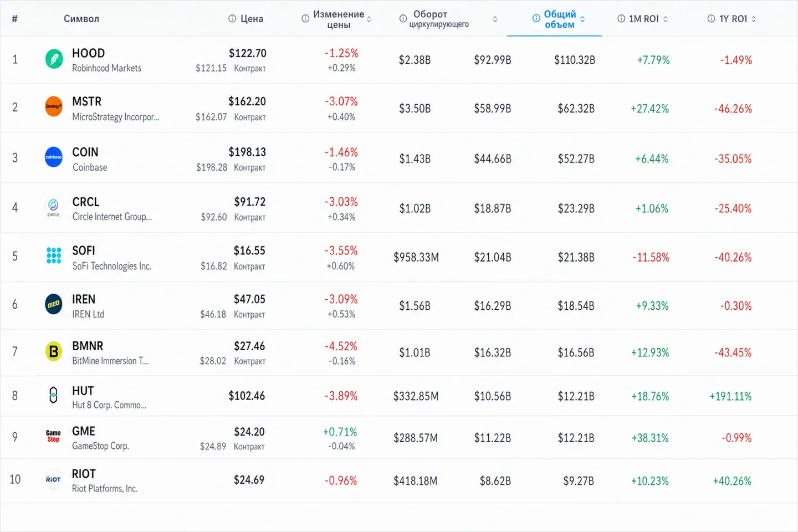Click the SoFi Technologies Inc. name
The width and height of the screenshot is (798, 532).
112,266
